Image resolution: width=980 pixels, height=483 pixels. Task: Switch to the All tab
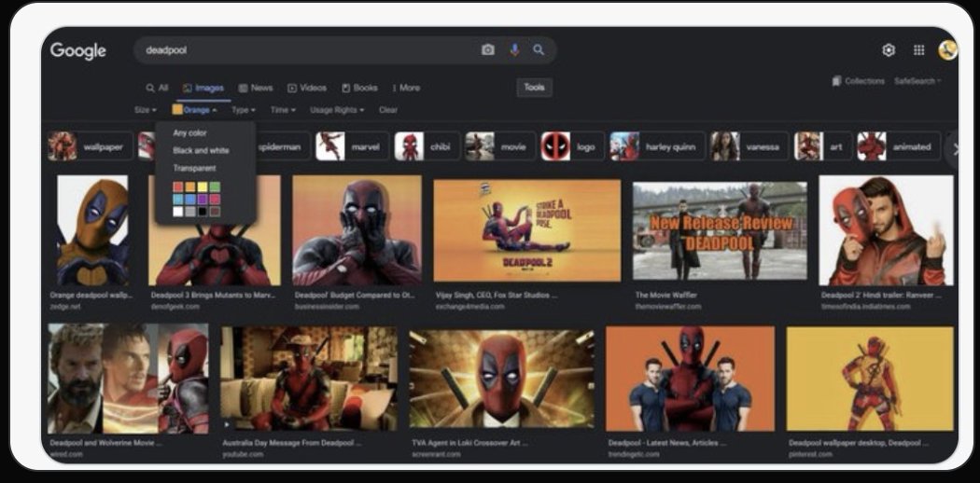157,88
